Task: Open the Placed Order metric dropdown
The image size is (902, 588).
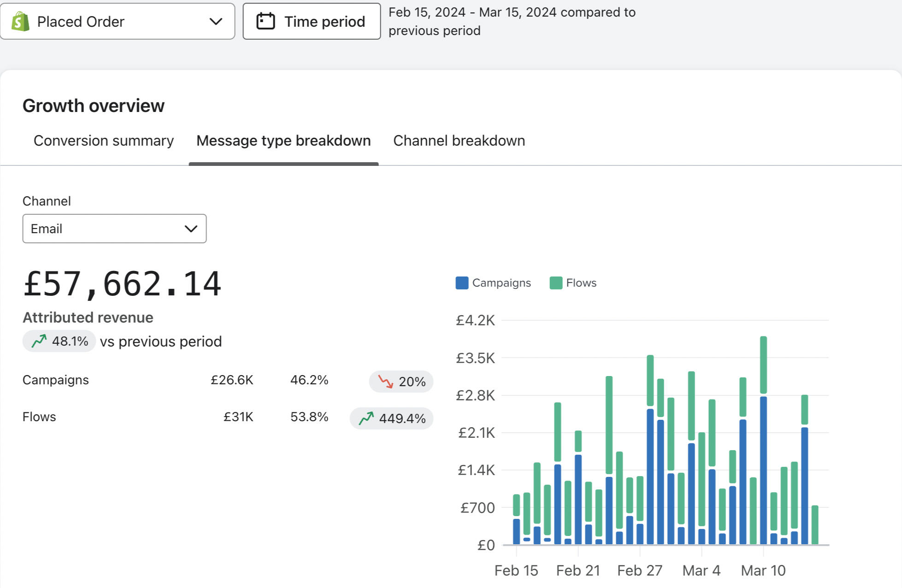Action: pos(118,21)
